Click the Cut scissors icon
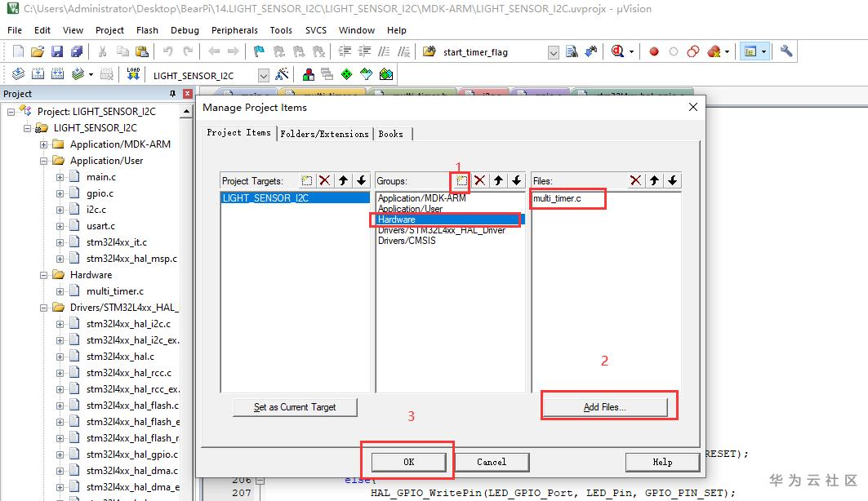Viewport: 868px width, 501px height. tap(102, 51)
